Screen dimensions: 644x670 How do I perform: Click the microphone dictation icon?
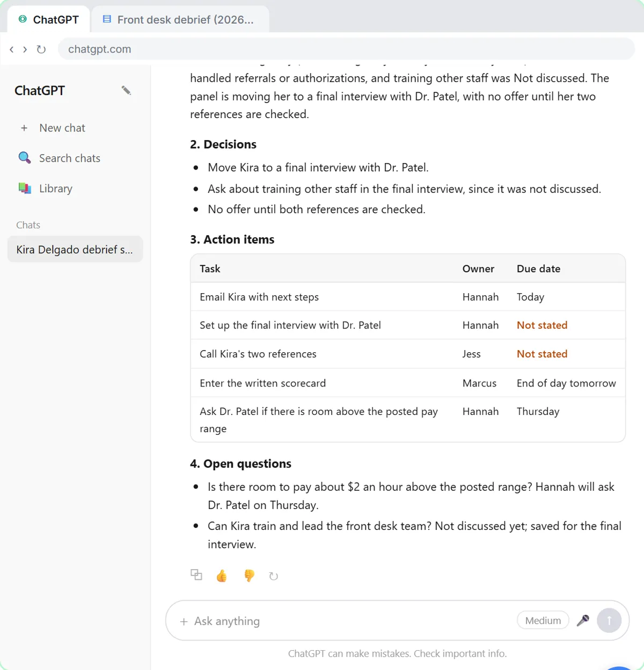tap(583, 621)
